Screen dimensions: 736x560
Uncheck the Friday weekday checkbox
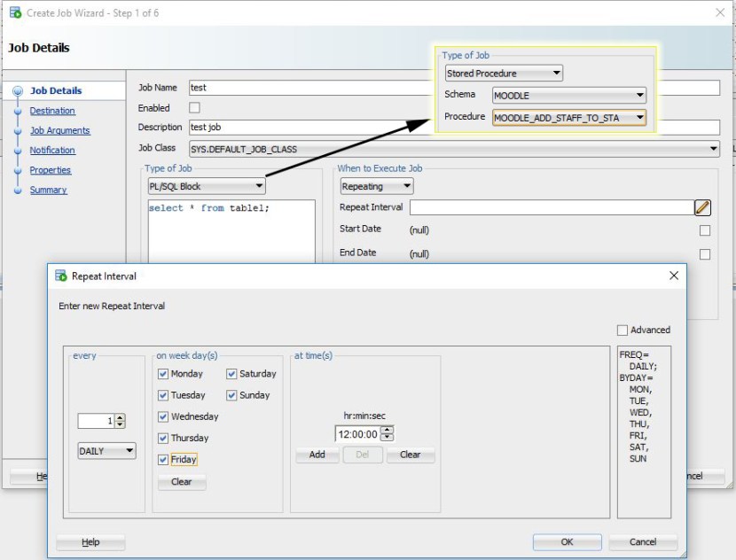click(163, 460)
